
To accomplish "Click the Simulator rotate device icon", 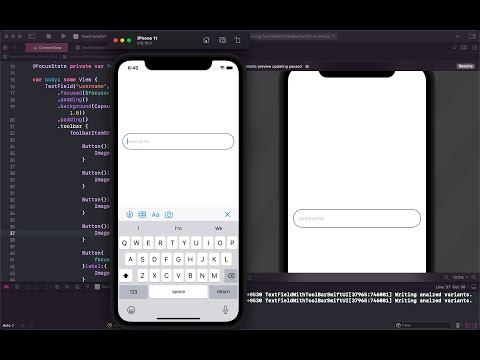I will tap(237, 40).
